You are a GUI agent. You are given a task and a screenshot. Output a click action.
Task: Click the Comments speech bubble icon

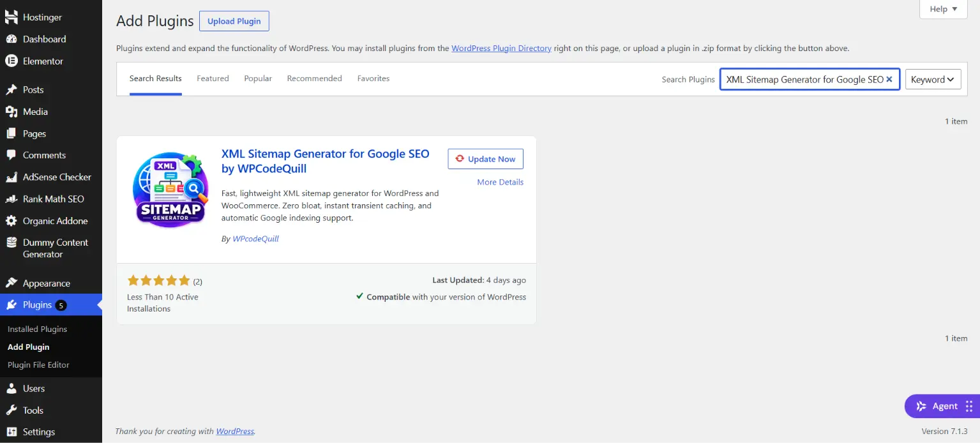coord(11,155)
